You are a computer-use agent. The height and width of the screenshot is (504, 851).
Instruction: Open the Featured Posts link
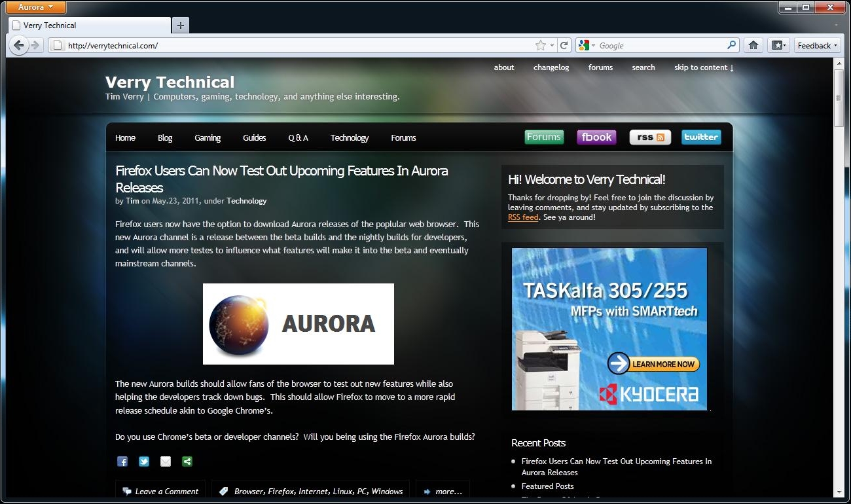tap(547, 486)
